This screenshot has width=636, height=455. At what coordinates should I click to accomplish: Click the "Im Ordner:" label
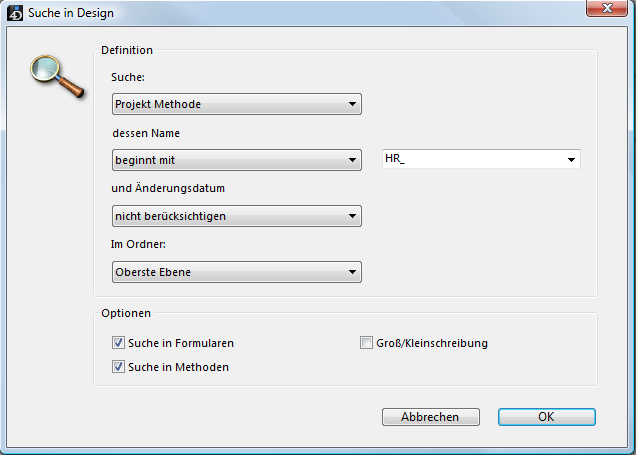pos(140,245)
